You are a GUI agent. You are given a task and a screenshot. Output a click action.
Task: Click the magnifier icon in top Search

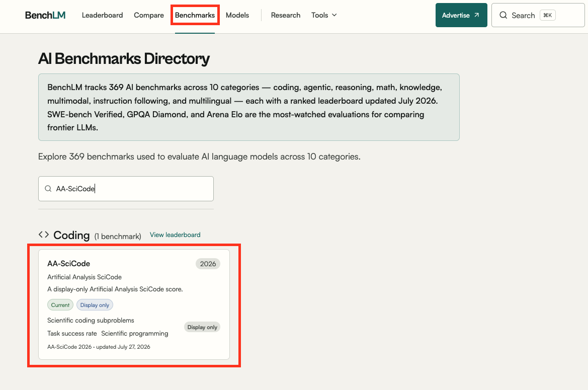coord(503,15)
